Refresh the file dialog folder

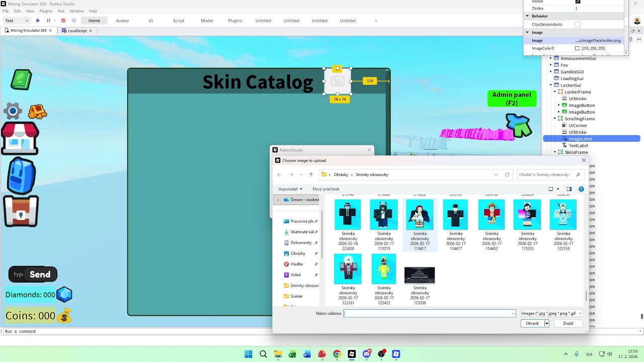pos(507,174)
